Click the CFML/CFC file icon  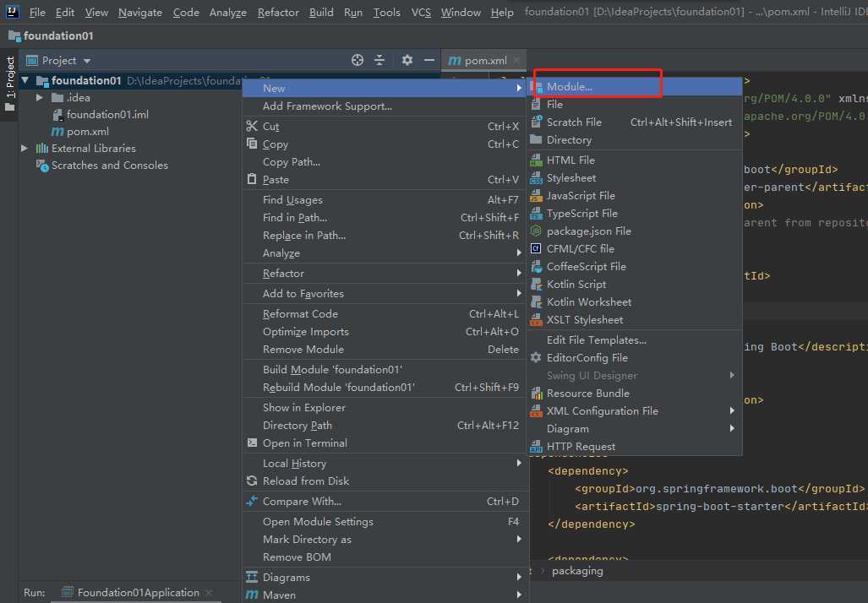coord(536,248)
